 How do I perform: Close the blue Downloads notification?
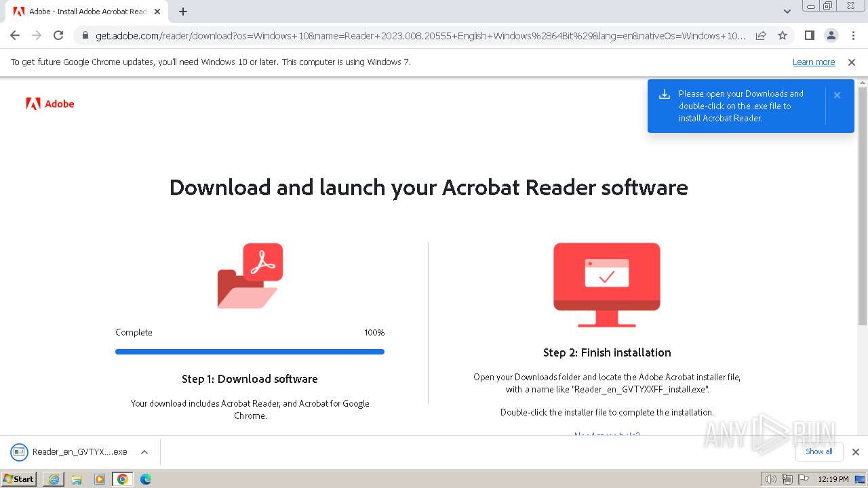click(x=837, y=96)
